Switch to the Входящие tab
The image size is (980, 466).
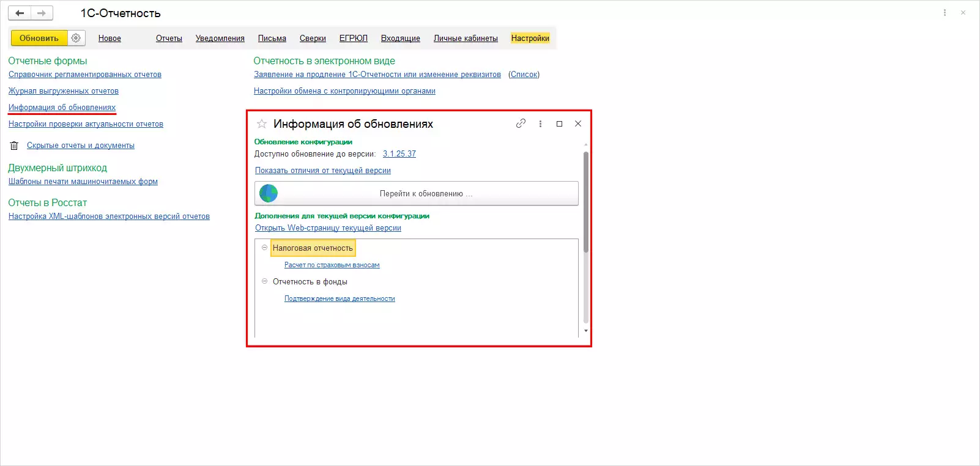click(x=401, y=38)
